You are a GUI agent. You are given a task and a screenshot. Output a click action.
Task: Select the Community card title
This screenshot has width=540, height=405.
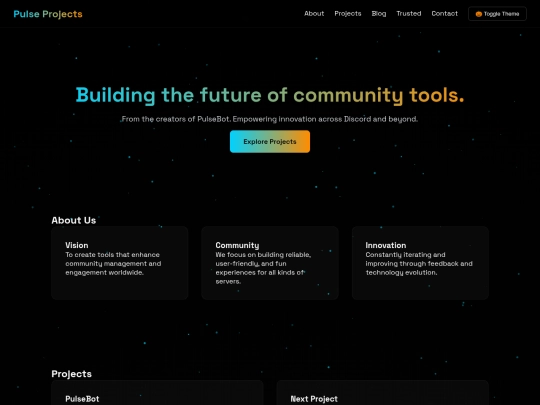pos(237,245)
